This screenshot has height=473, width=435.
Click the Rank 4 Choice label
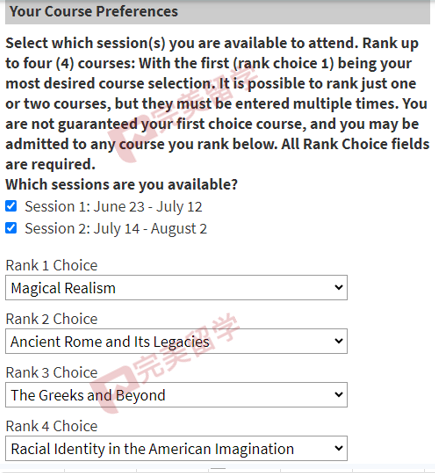(52, 426)
